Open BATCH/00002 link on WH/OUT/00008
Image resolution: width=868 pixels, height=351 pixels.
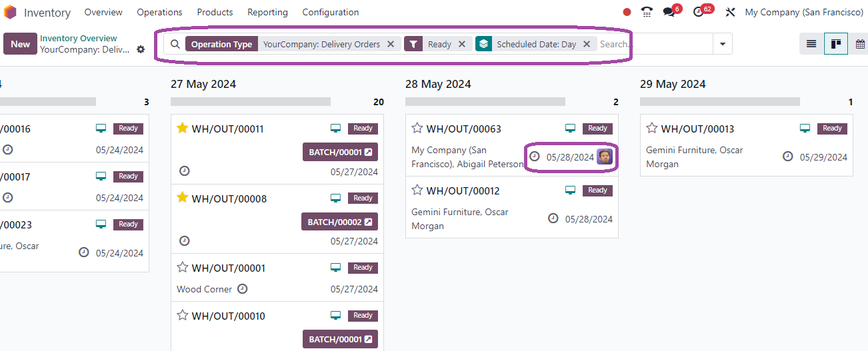340,222
